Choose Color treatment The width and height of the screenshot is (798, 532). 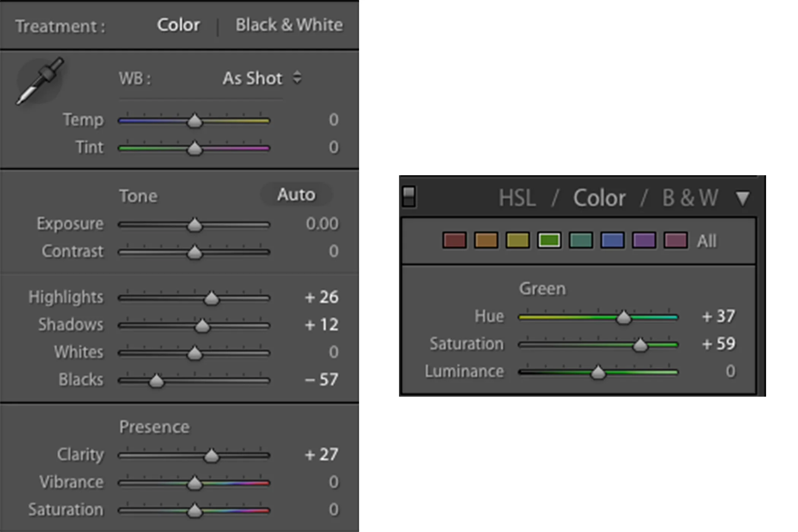tap(178, 25)
